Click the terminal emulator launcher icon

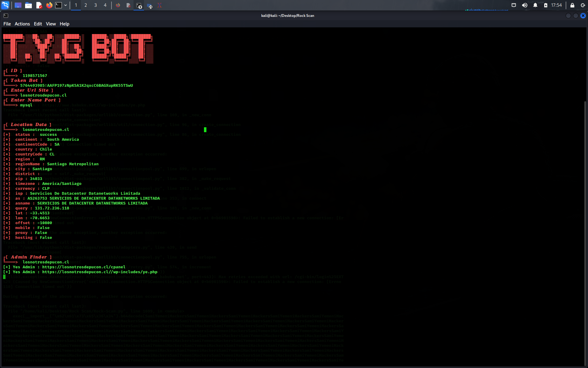[x=58, y=5]
